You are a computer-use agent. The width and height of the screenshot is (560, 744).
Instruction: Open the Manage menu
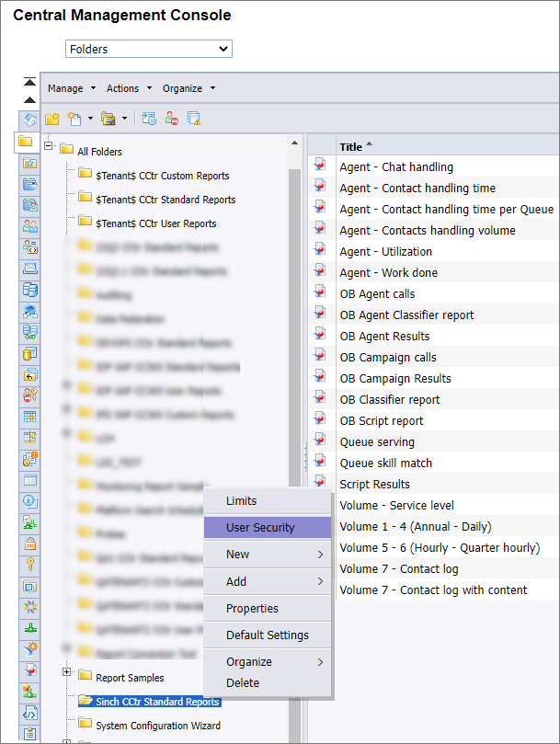(71, 88)
